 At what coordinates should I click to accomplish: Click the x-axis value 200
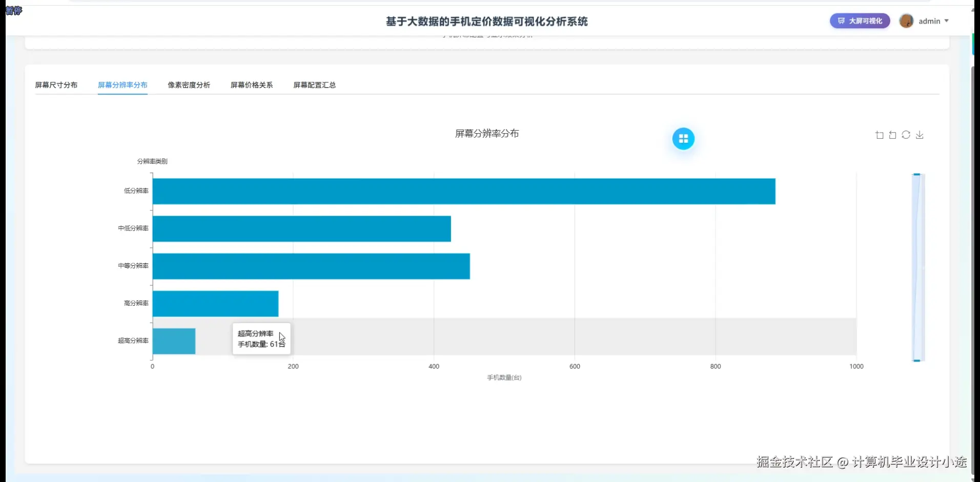pos(293,366)
